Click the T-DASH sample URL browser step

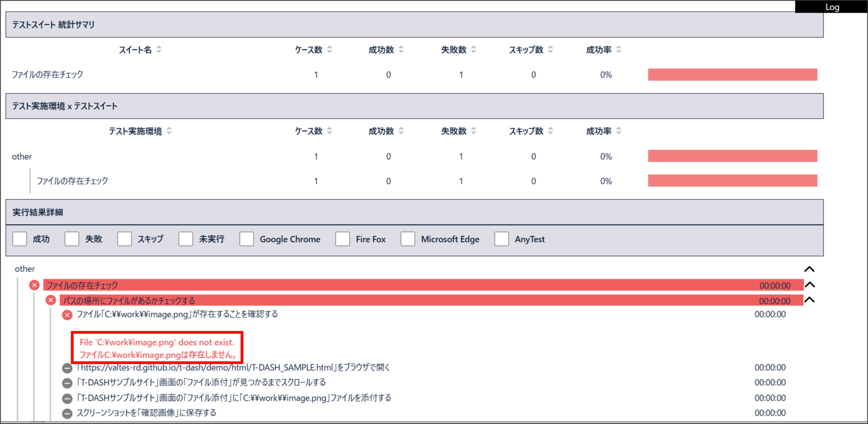tap(233, 367)
